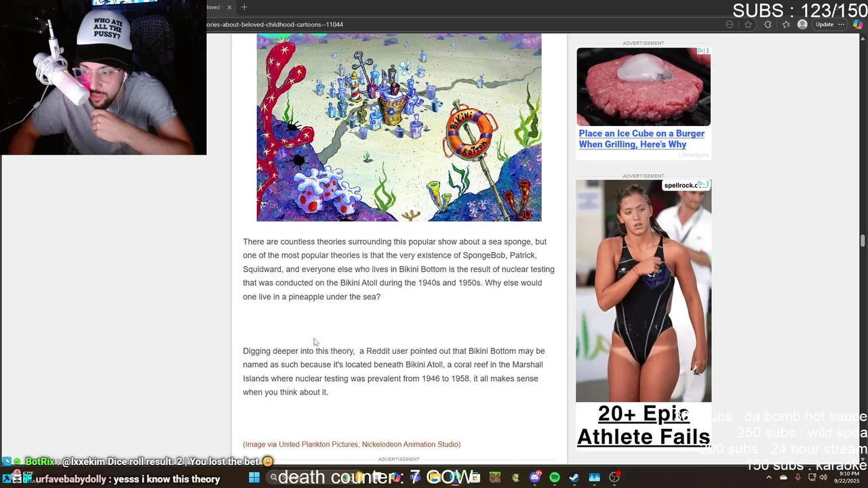Open the browser extensions puzzle icon
Screen dimensions: 868x488
[x=768, y=24]
